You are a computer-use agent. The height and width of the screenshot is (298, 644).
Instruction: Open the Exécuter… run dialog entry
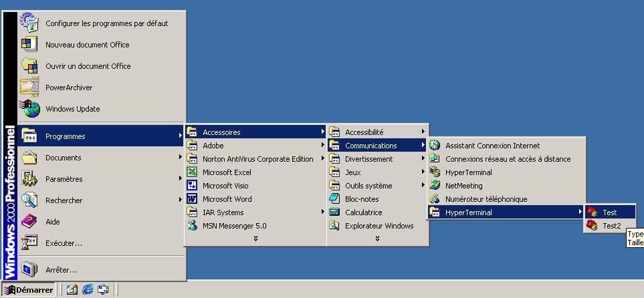pos(100,243)
